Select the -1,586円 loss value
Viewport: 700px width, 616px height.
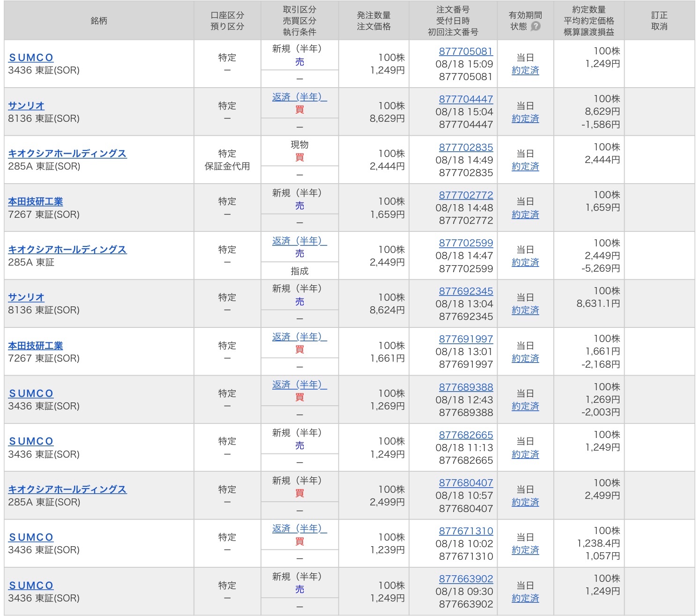[601, 125]
